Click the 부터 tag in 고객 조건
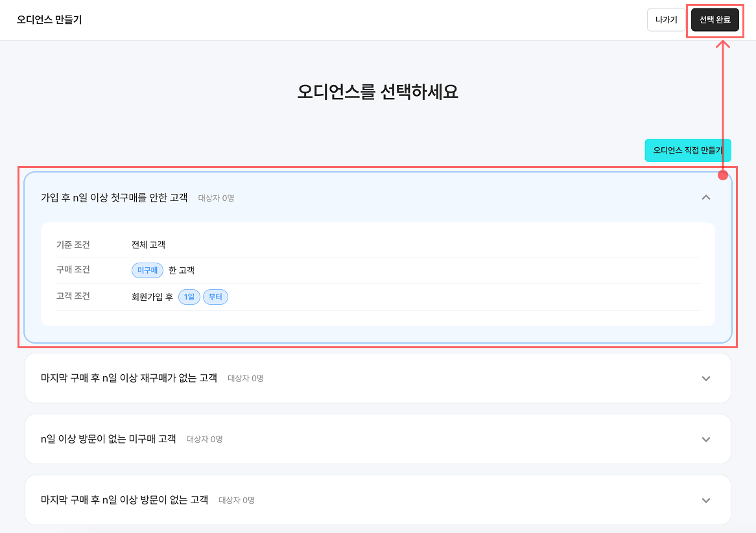This screenshot has height=533, width=756. (215, 297)
